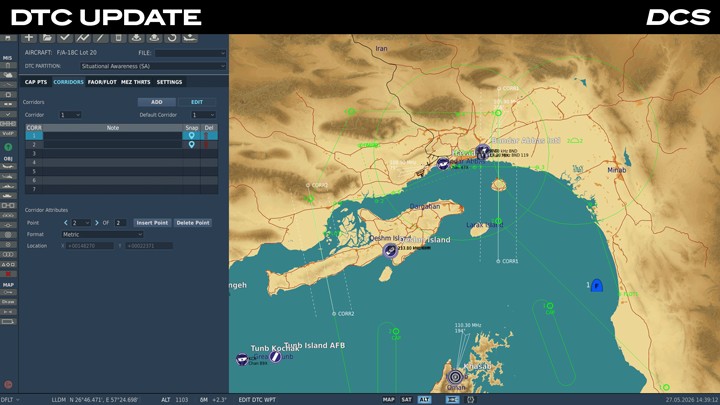Toggle the bracket icon next to fit-view
720x405 pixels.
(470, 399)
